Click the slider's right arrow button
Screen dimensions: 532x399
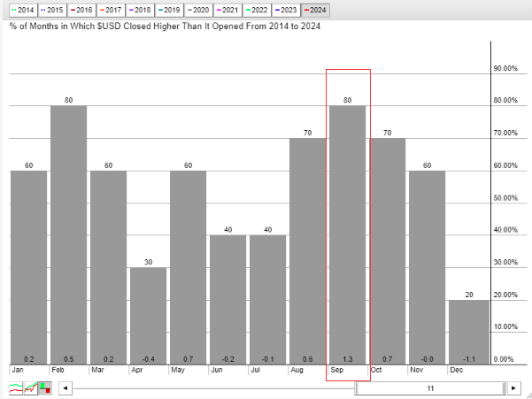coord(513,387)
